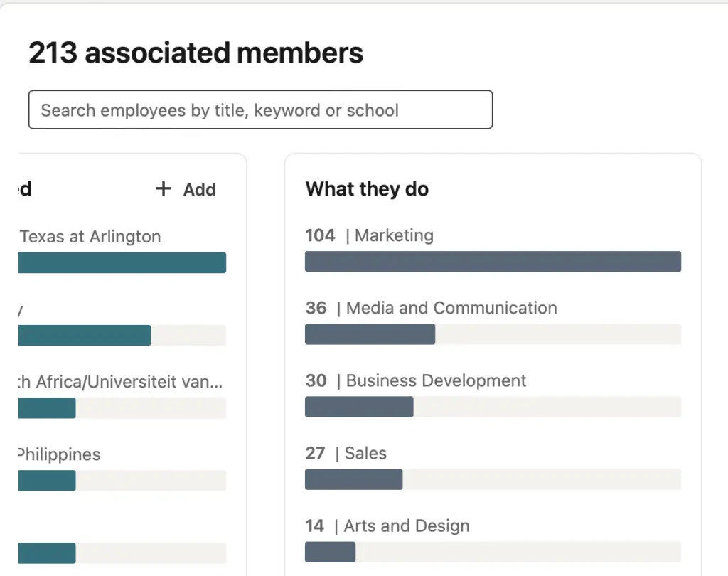This screenshot has width=728, height=576.
Task: Click the employee search field
Action: coord(260,110)
